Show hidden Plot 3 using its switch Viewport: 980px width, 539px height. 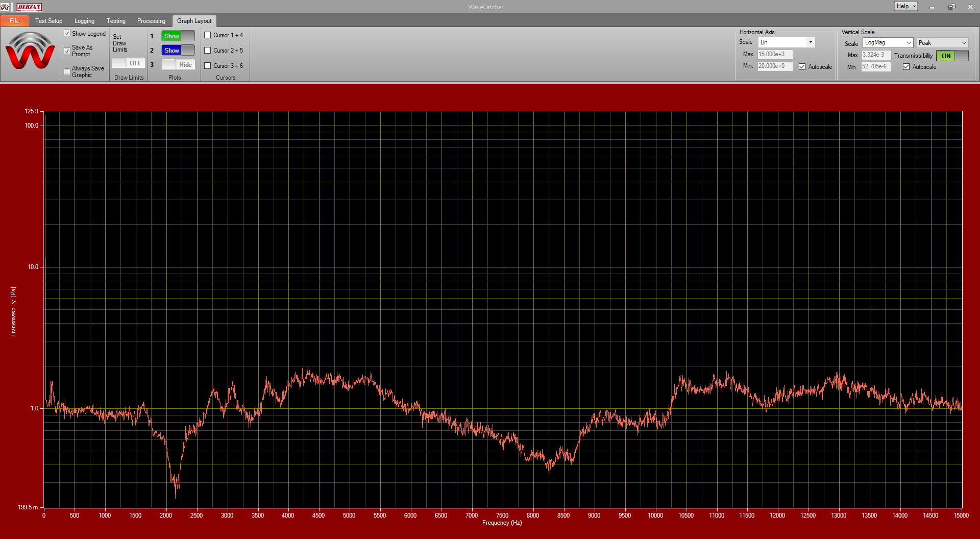pyautogui.click(x=178, y=64)
